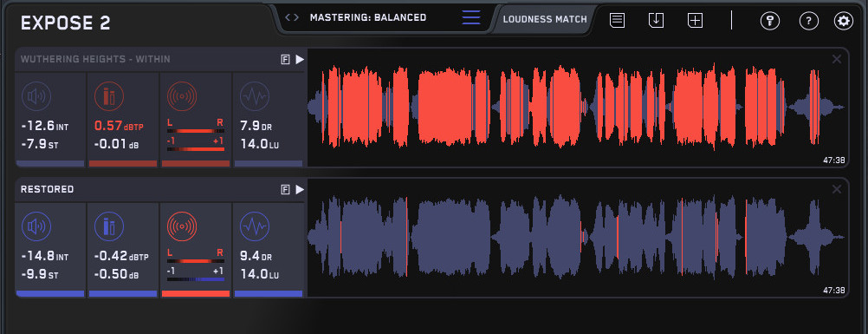Click the -0.50 dB peak value
The height and width of the screenshot is (334, 868).
(x=116, y=275)
